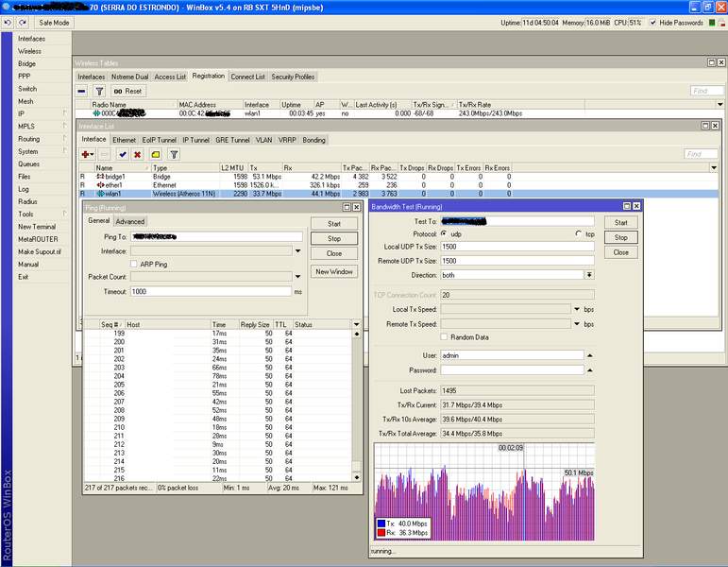Click the Timeout input field
728x567 pixels.
pos(213,292)
